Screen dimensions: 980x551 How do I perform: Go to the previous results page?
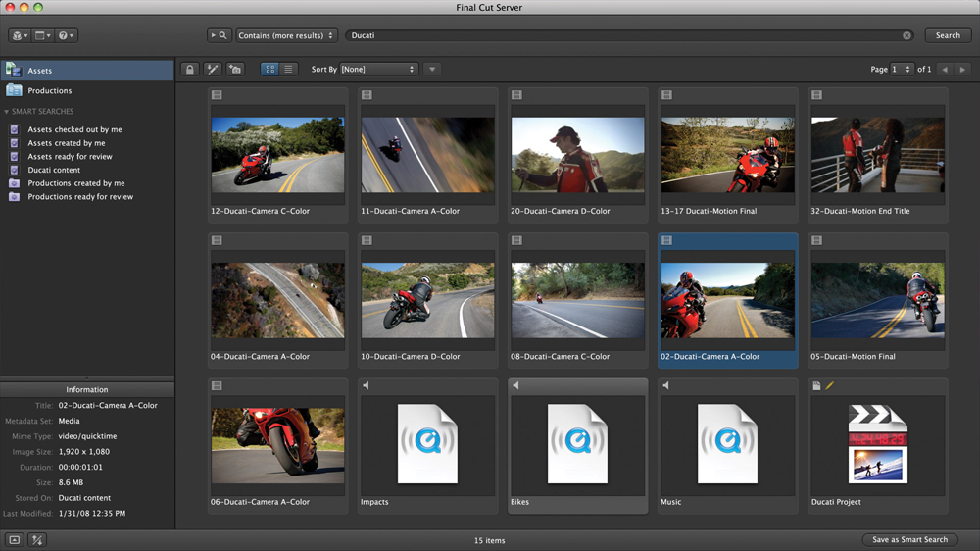[x=945, y=70]
